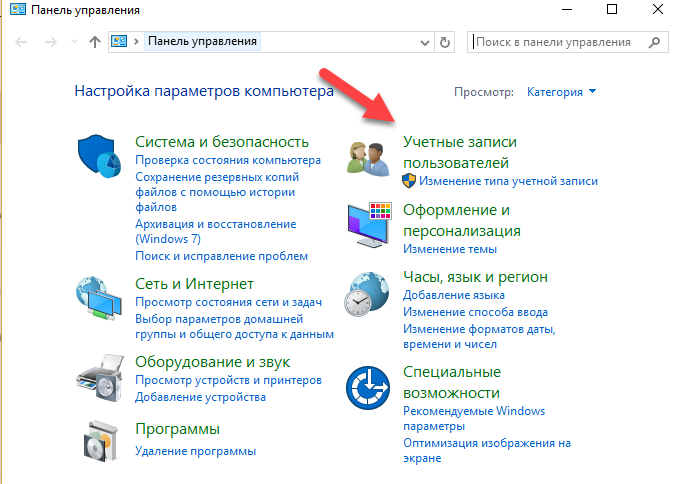This screenshot has width=679, height=484.
Task: Click inside the Control Panel search field
Action: click(x=560, y=42)
